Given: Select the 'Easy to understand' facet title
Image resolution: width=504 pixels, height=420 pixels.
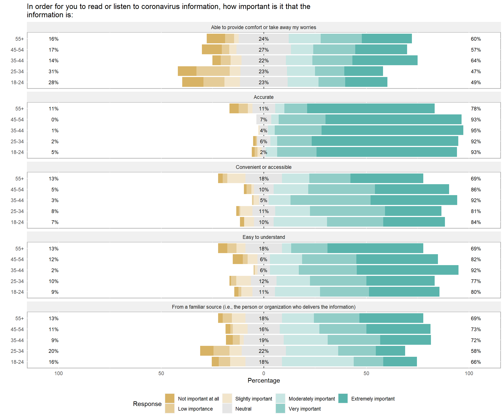Looking at the screenshot, I should (x=264, y=237).
